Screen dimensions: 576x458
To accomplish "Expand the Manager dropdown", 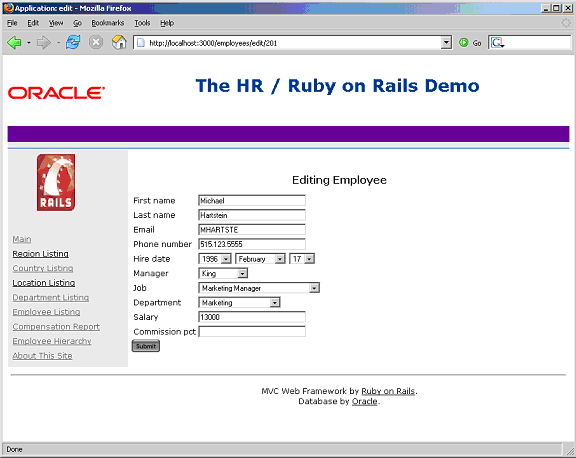I will point(242,273).
